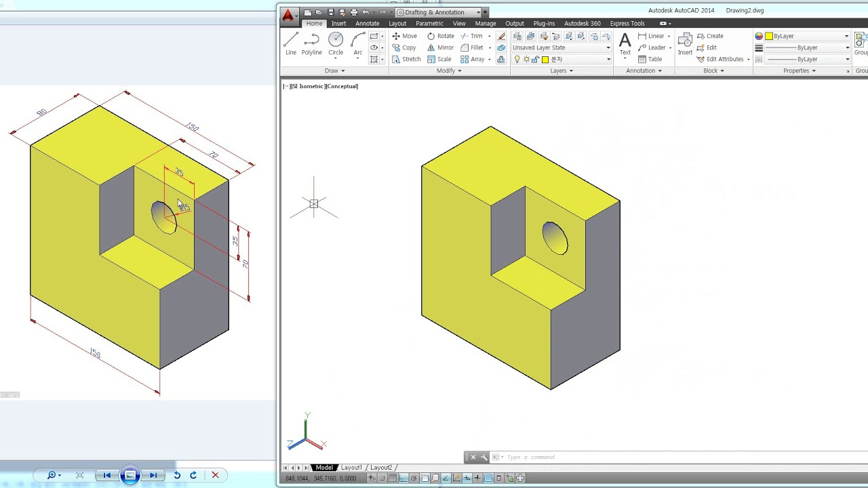This screenshot has width=868, height=488.
Task: Click the Plot (print) icon in Quick Access
Action: pos(354,12)
